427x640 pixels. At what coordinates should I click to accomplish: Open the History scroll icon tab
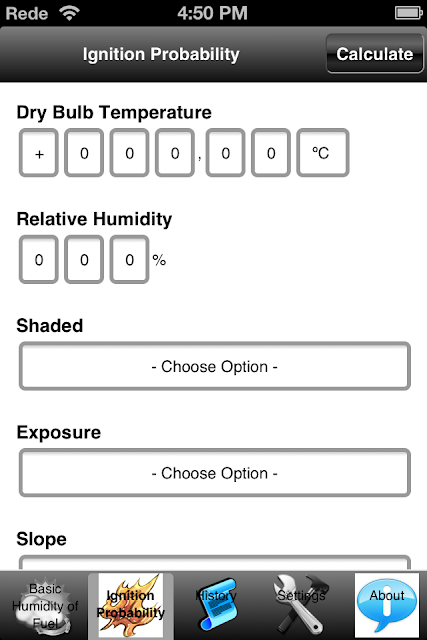coord(216,606)
